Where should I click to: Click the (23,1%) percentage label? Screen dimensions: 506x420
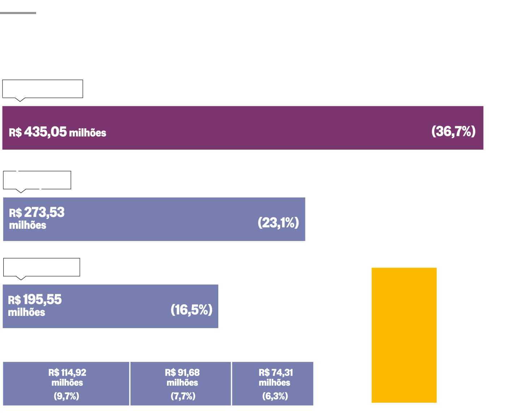[278, 223]
